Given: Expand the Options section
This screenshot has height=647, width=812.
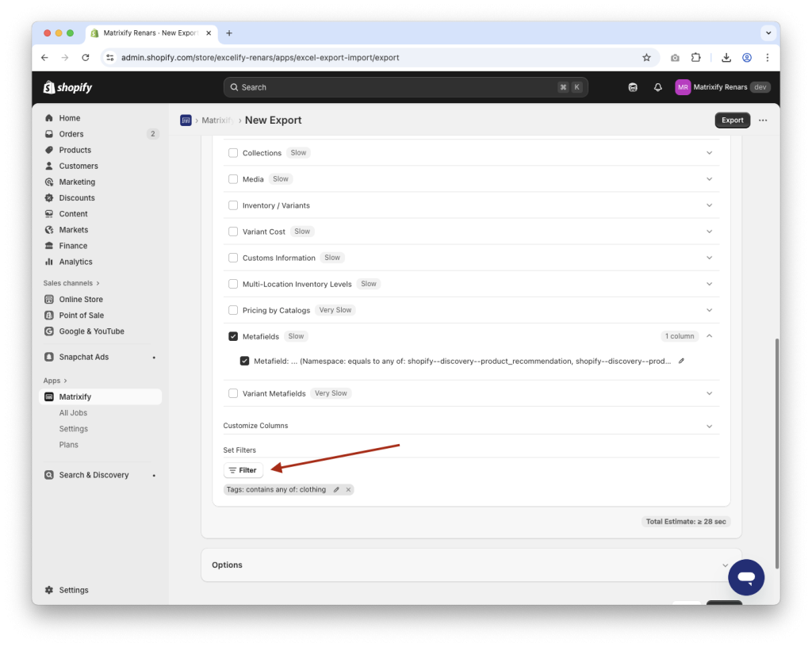Looking at the screenshot, I should tap(724, 565).
